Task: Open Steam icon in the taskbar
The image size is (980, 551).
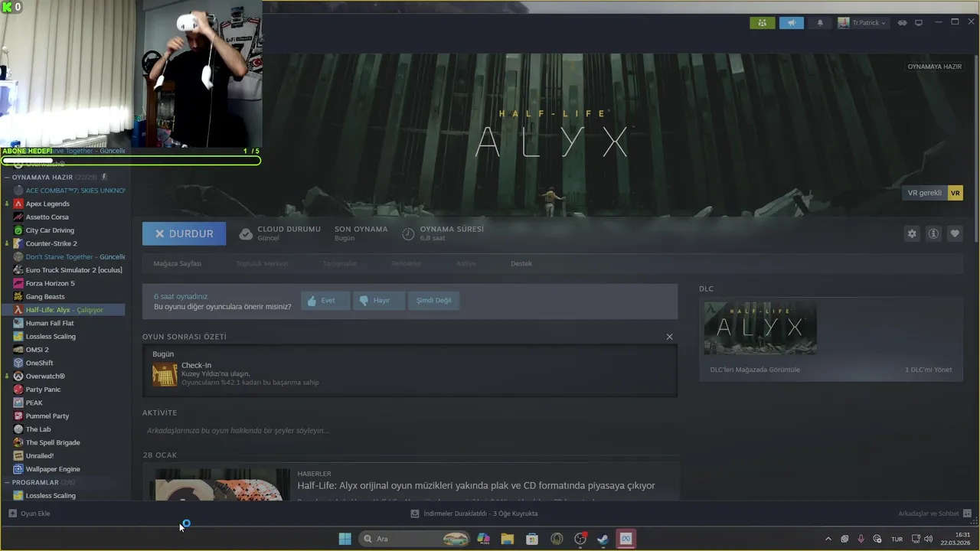Action: tap(603, 539)
